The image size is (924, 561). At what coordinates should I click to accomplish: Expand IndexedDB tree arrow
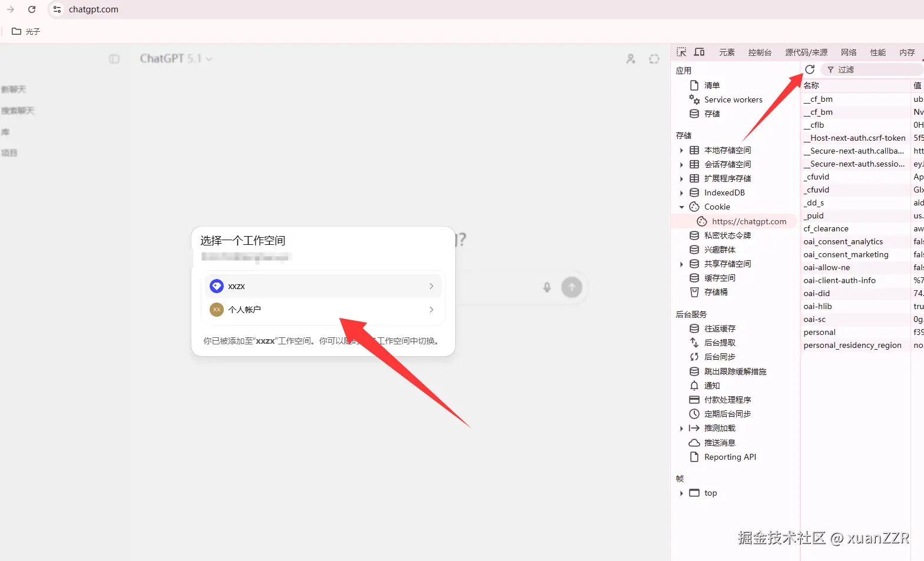coord(681,192)
